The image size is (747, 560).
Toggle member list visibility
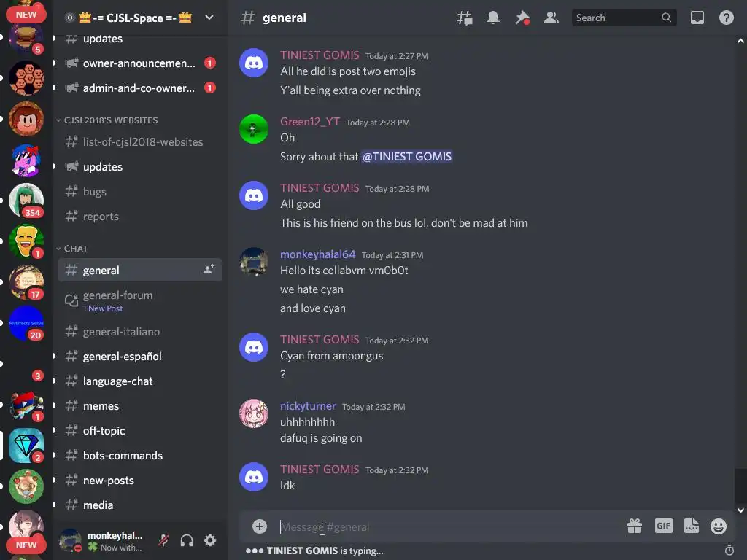tap(551, 18)
